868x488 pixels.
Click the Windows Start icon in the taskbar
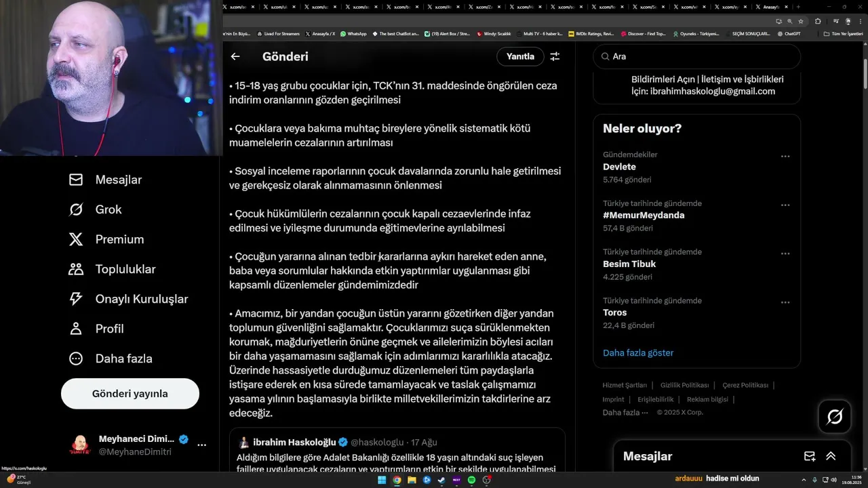pos(382,480)
